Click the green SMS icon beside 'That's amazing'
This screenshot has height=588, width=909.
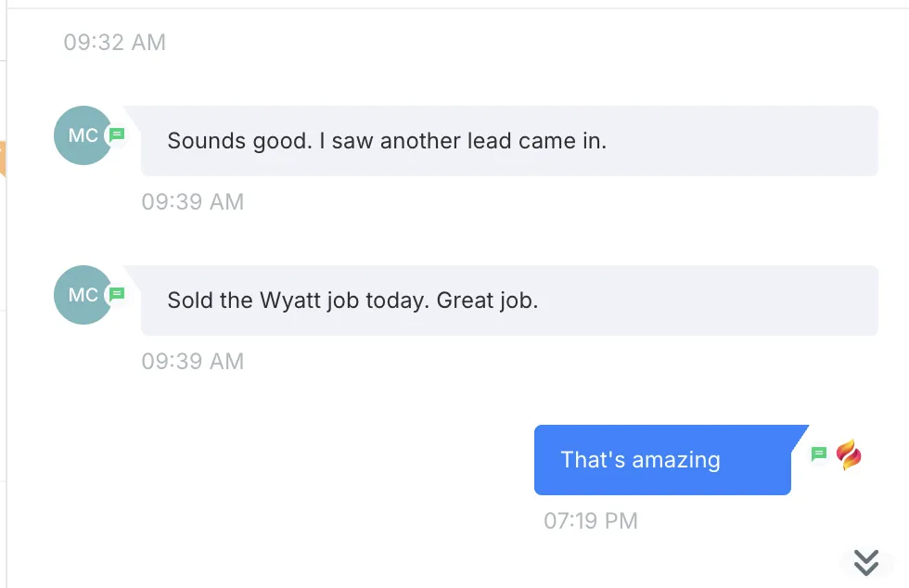tap(819, 454)
